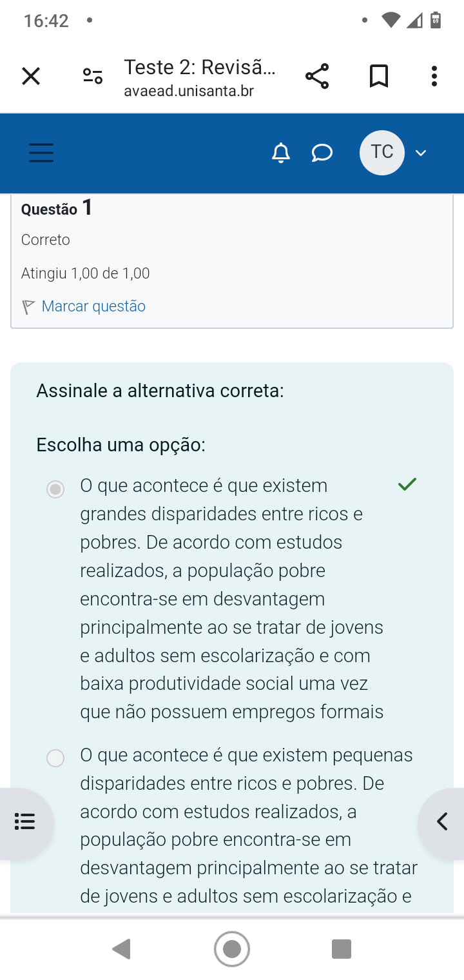Expand side drawer with left chevron
The image size is (464, 980).
click(x=442, y=822)
